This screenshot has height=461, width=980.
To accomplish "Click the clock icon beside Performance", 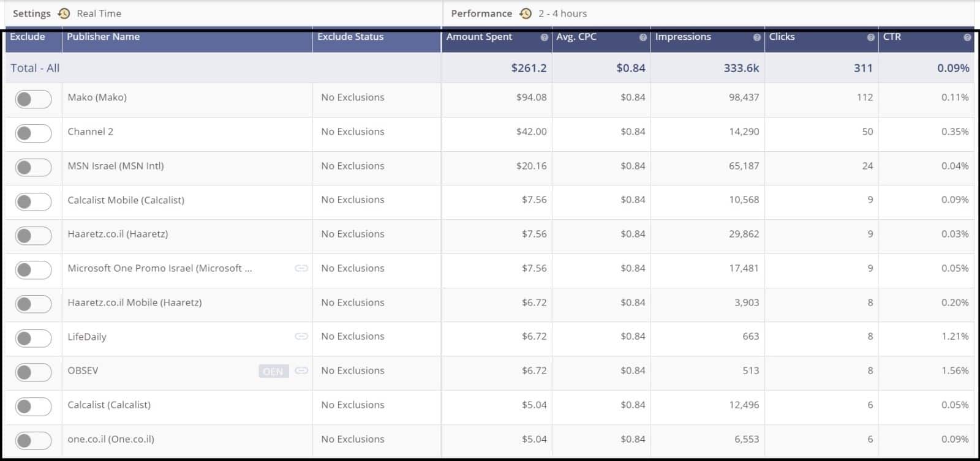I will tap(526, 13).
